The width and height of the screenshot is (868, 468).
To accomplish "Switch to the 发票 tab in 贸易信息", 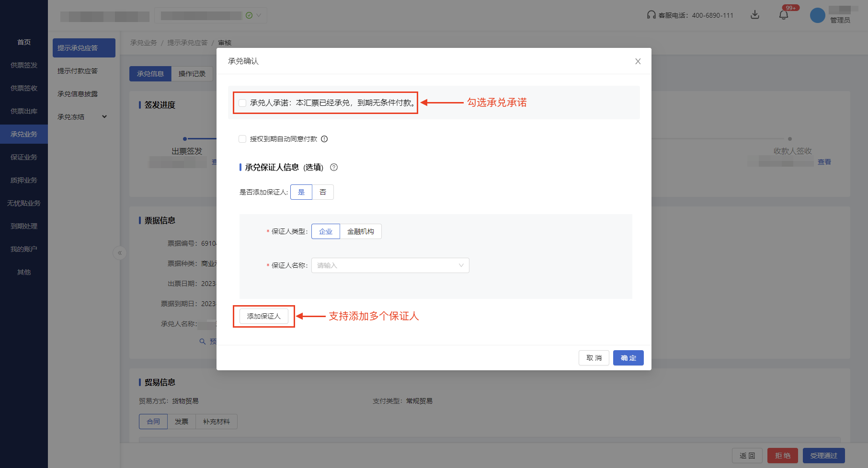I will coord(182,422).
